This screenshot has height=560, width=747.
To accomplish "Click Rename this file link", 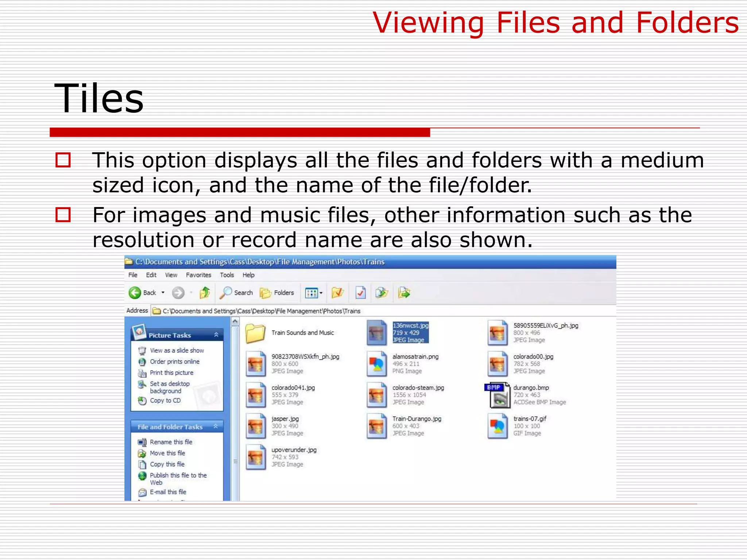I will 171,442.
